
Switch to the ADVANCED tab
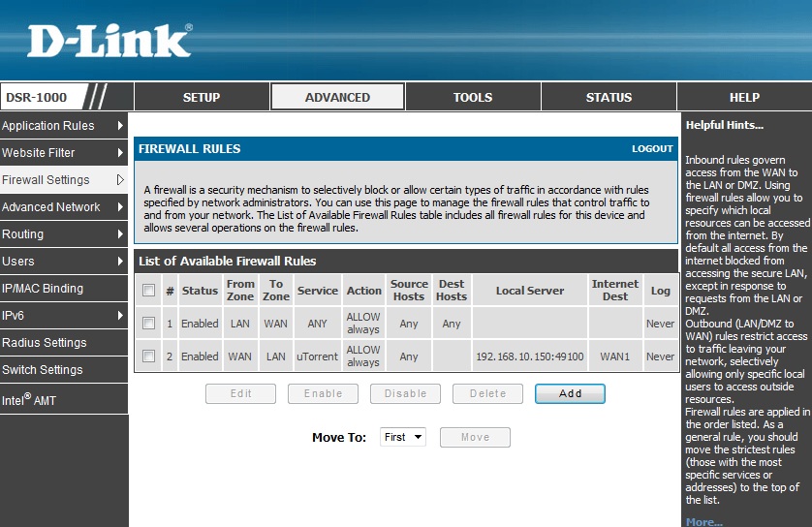pyautogui.click(x=337, y=97)
